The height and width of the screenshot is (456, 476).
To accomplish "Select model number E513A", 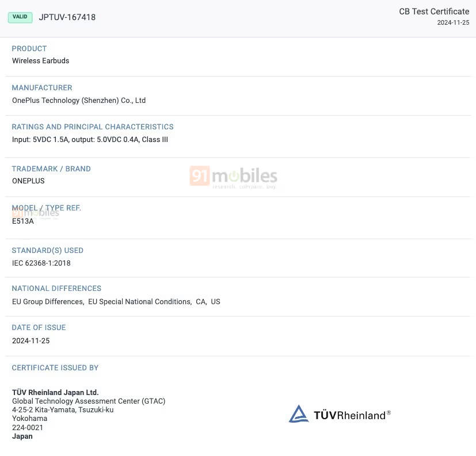I will coord(23,221).
